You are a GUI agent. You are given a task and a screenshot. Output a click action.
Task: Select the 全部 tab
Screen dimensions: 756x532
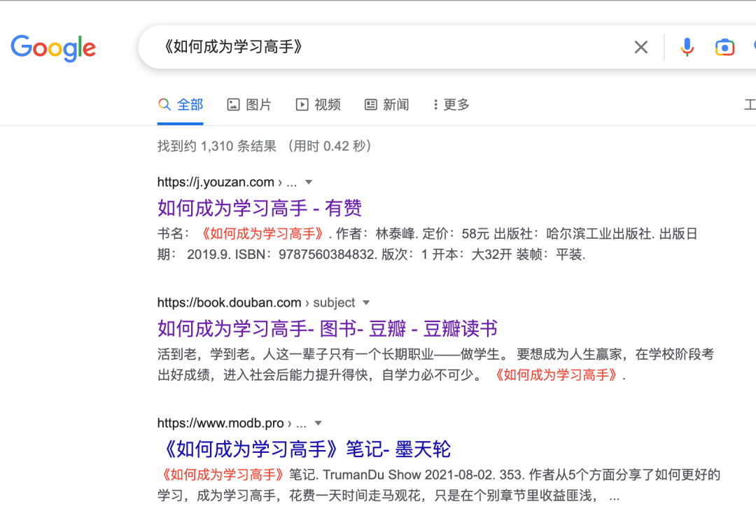tap(181, 105)
